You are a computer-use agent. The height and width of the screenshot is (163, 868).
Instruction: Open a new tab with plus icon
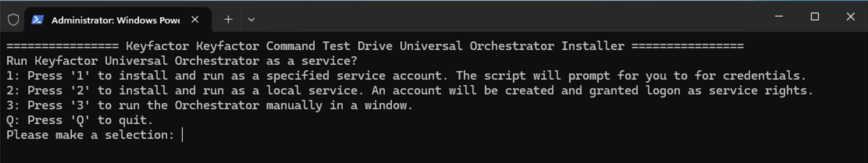coord(228,19)
